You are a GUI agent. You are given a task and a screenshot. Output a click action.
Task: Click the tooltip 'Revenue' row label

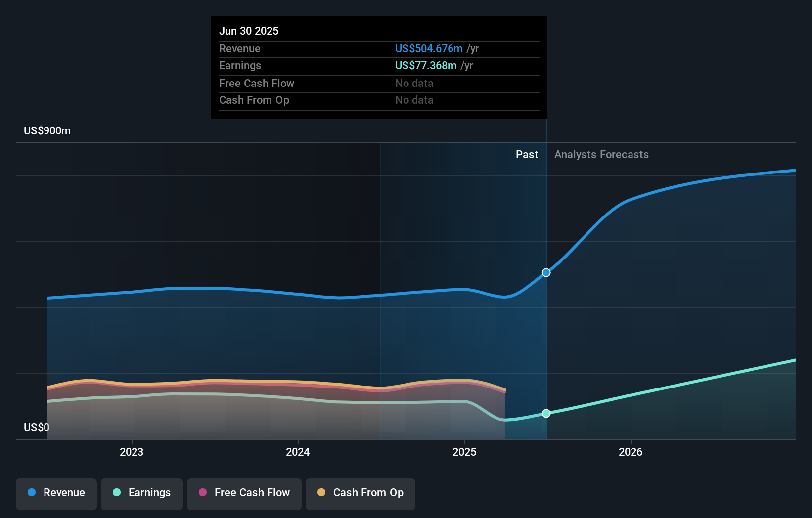(x=240, y=49)
